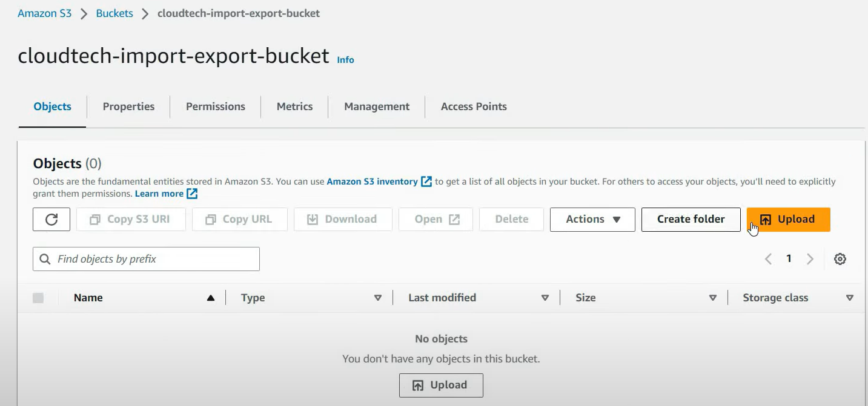Switch to the Properties tab
Viewport: 868px width, 406px height.
pyautogui.click(x=128, y=106)
